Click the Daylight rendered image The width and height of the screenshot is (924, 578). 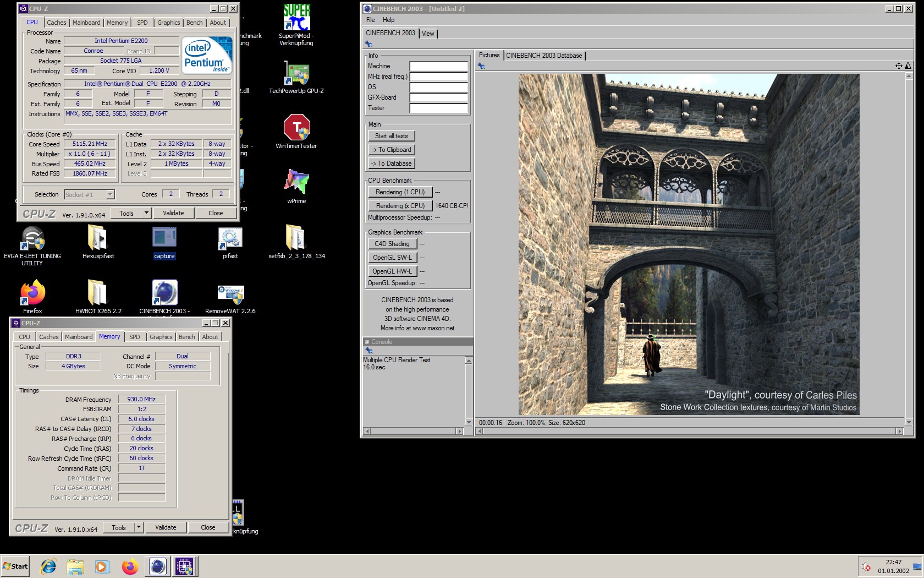click(x=689, y=244)
